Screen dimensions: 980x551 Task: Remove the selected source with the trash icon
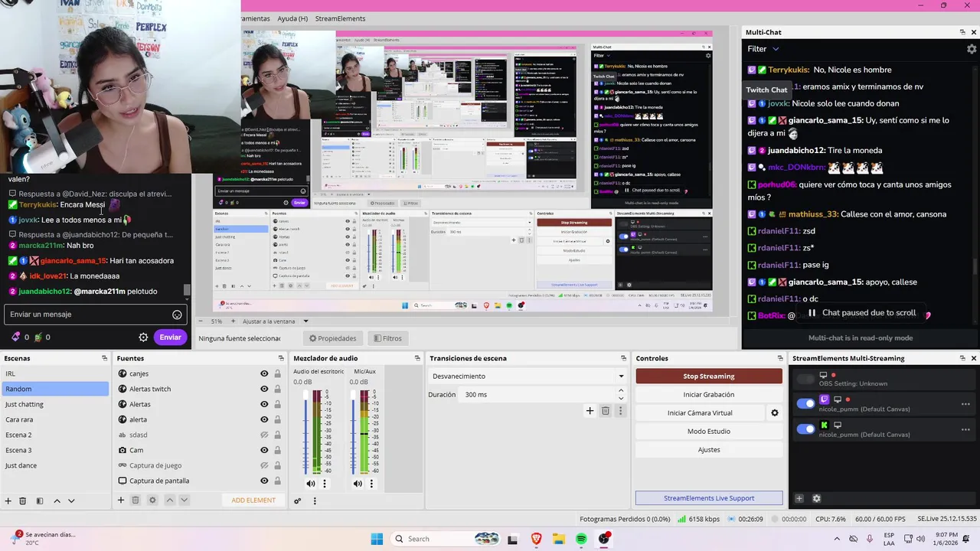136,500
